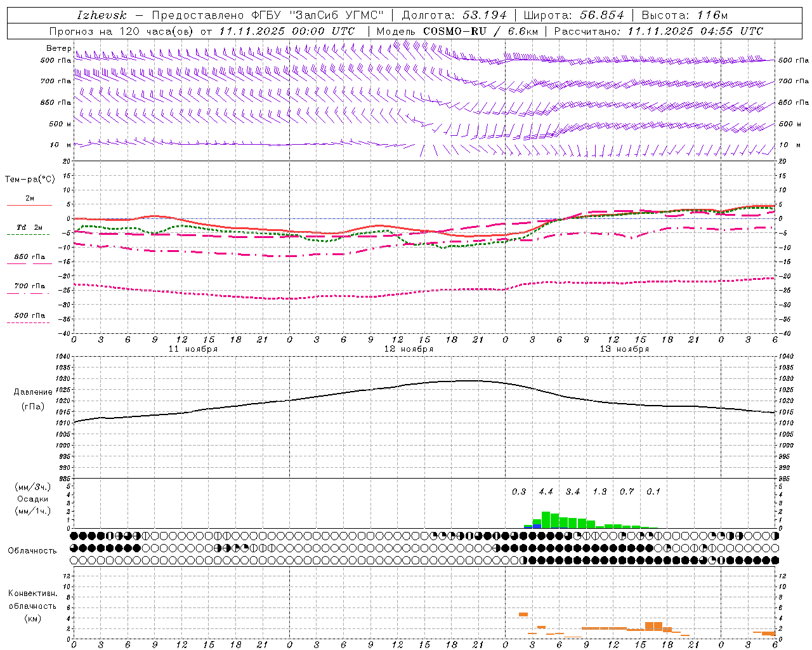Click the Облачность cloud cover label
Viewport: 812px width, 650px height.
pyautogui.click(x=32, y=550)
